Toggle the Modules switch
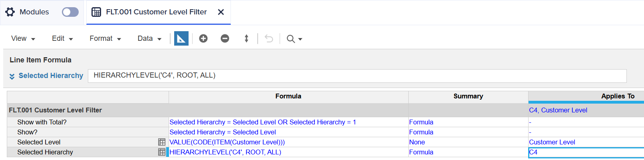The image size is (644, 160). pyautogui.click(x=70, y=12)
